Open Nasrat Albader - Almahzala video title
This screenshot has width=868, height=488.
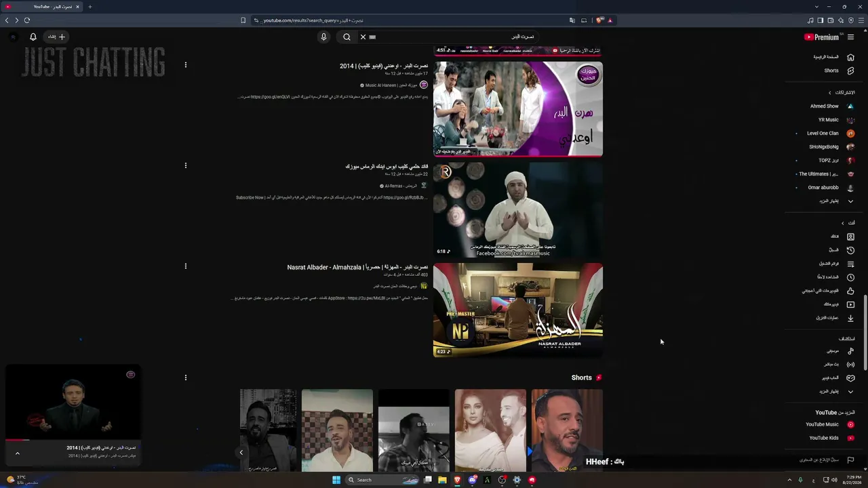(x=357, y=267)
